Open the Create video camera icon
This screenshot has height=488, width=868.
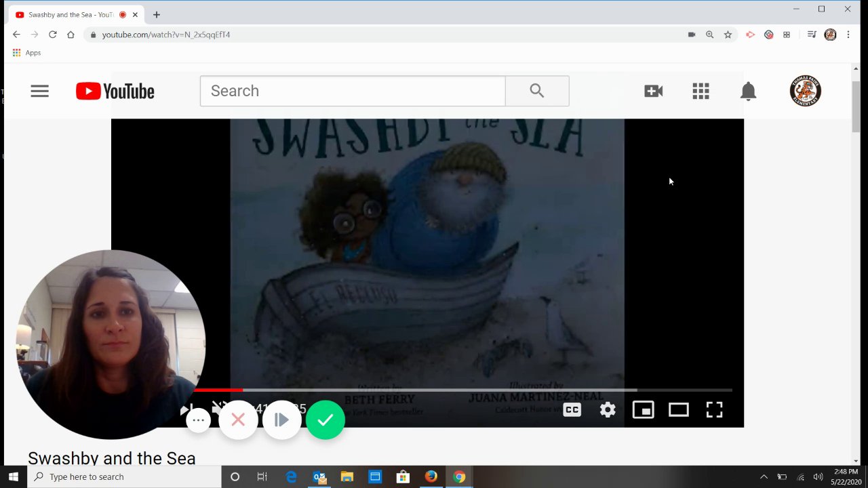pyautogui.click(x=653, y=91)
